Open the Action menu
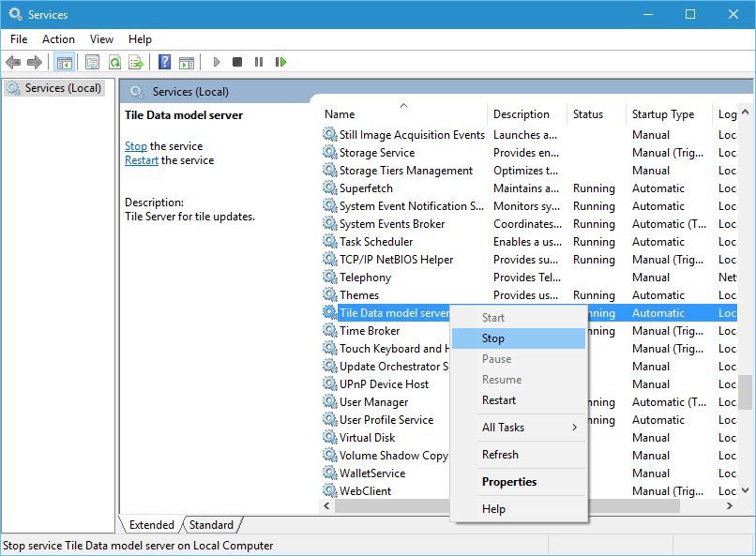Image resolution: width=756 pixels, height=556 pixels. pyautogui.click(x=58, y=39)
